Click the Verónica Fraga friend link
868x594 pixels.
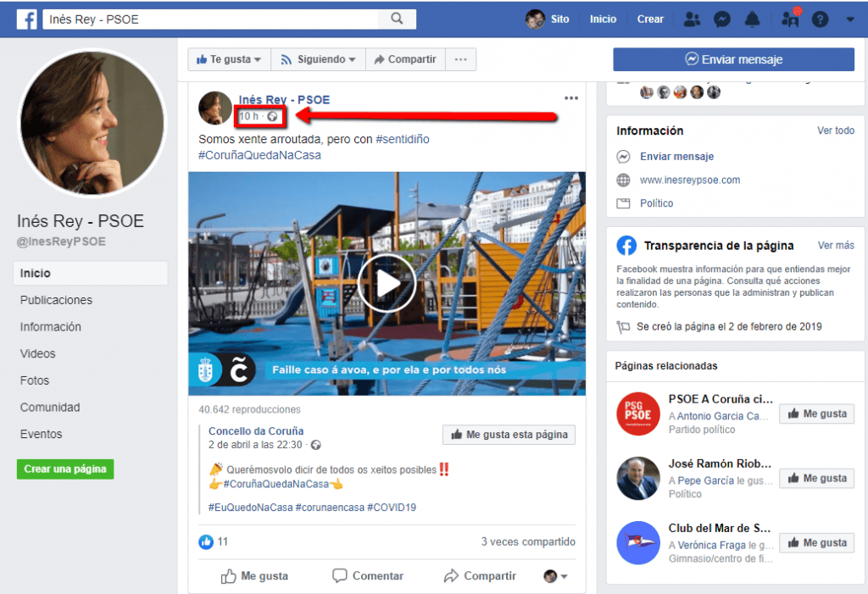point(712,545)
